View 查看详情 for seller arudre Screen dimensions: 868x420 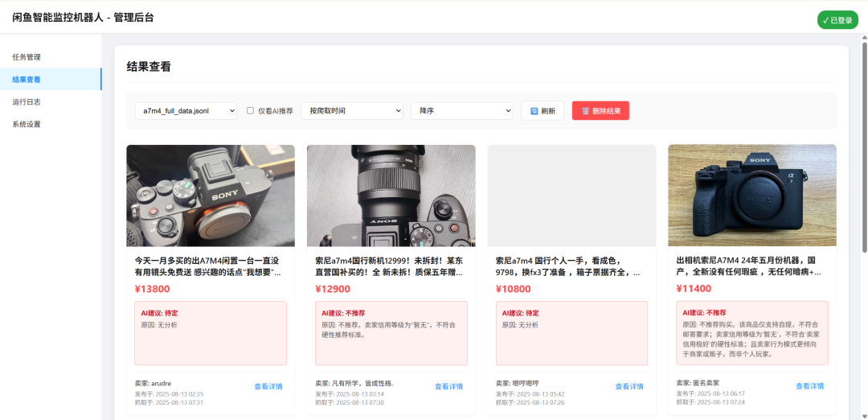(x=268, y=387)
